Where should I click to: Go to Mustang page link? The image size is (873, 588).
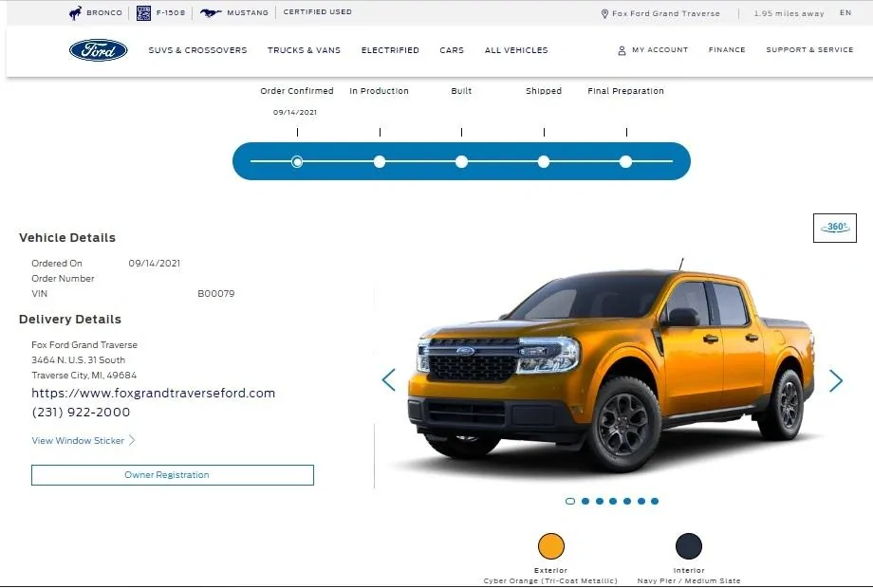248,12
